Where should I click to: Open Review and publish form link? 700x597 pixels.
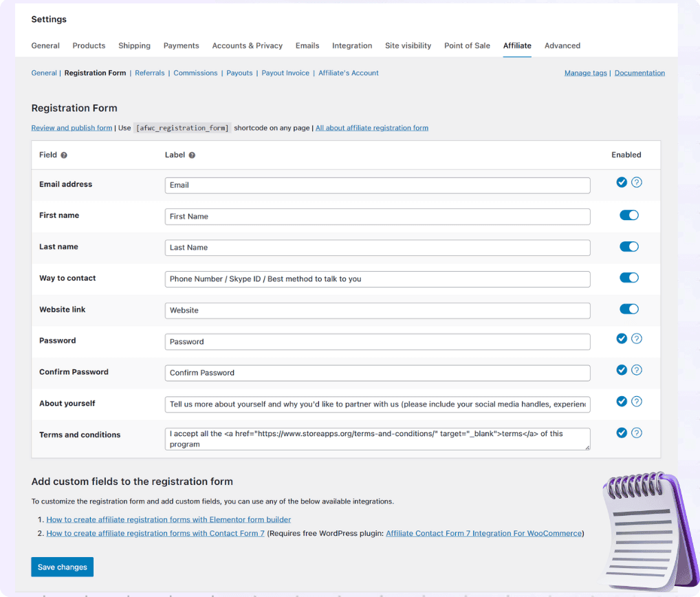(72, 127)
